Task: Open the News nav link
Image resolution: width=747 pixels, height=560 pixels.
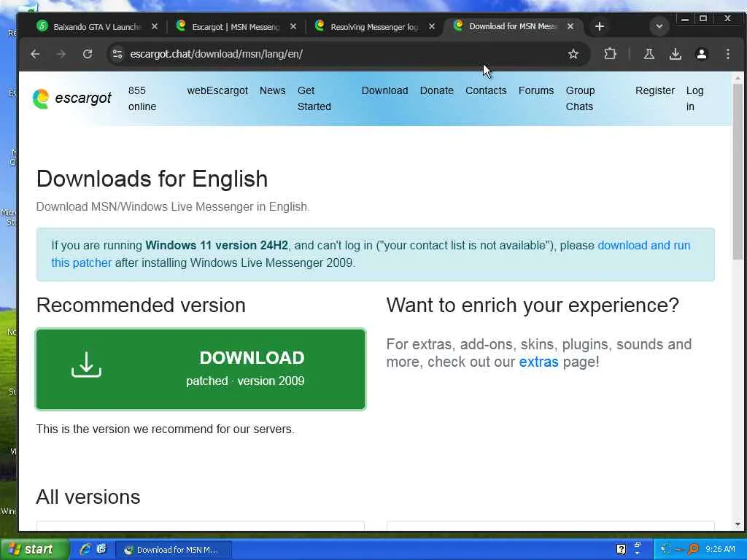Action: click(273, 90)
